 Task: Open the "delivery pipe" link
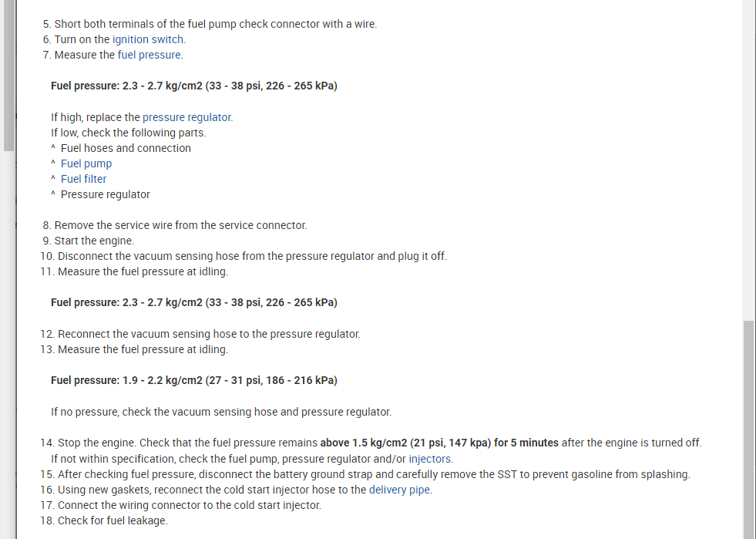(x=400, y=490)
